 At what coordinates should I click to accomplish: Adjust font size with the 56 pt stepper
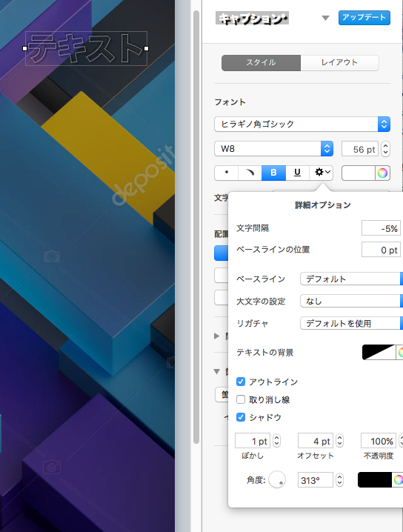click(385, 149)
